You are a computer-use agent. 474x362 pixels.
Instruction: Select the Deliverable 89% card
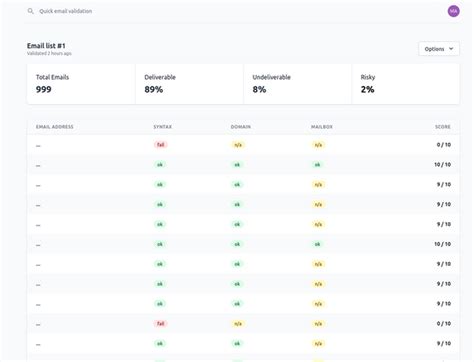189,84
